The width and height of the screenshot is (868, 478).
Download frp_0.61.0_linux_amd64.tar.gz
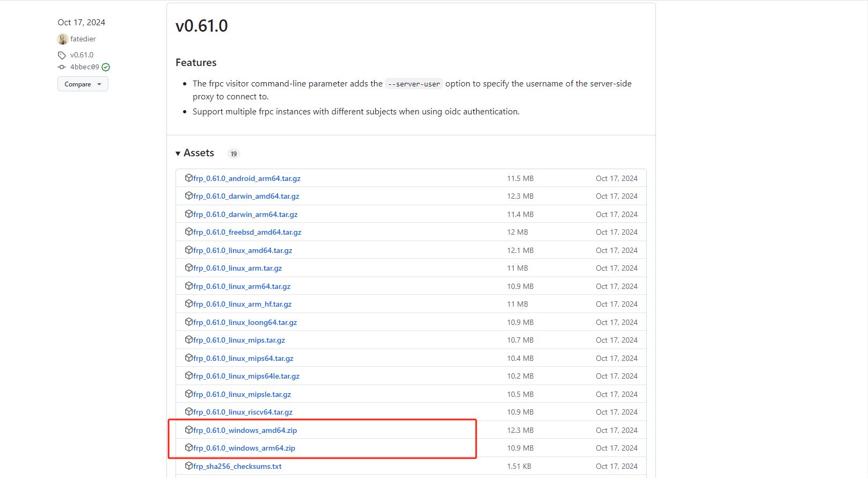tap(243, 250)
